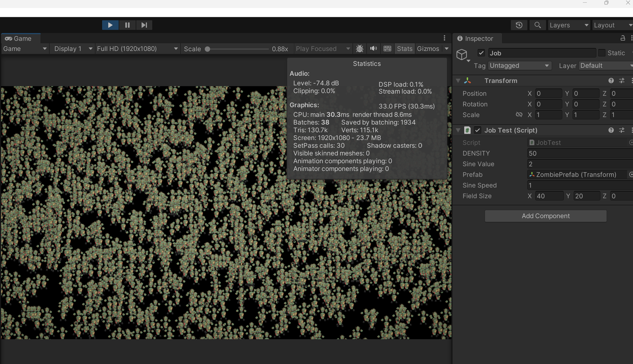Collapse the Transform component foldout
The height and width of the screenshot is (364, 633).
[x=458, y=81]
